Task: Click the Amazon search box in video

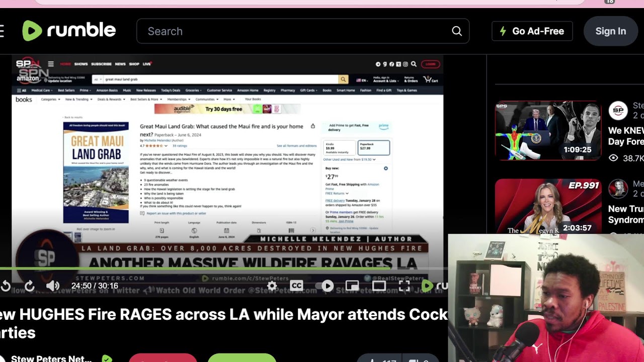Action: coord(220,79)
